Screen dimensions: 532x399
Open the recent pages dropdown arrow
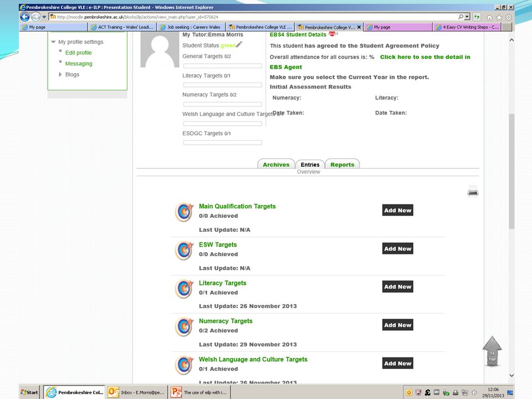[44, 17]
